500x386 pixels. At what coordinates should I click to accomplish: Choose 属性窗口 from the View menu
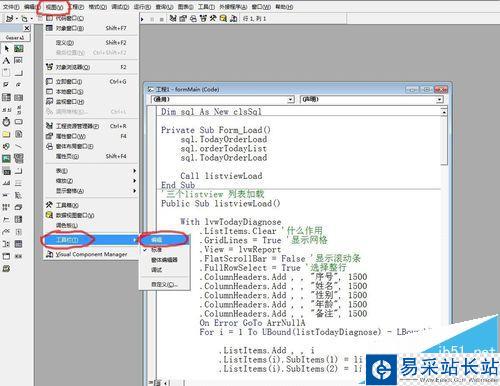[x=91, y=136]
